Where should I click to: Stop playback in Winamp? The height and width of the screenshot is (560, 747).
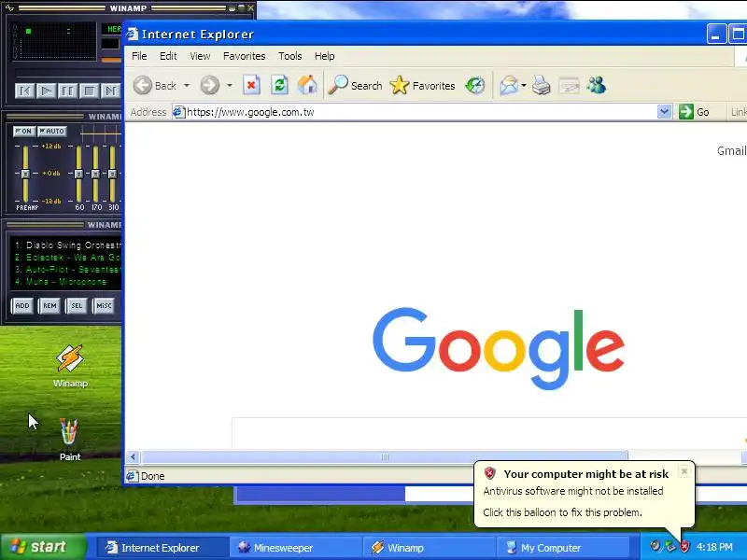tap(89, 91)
